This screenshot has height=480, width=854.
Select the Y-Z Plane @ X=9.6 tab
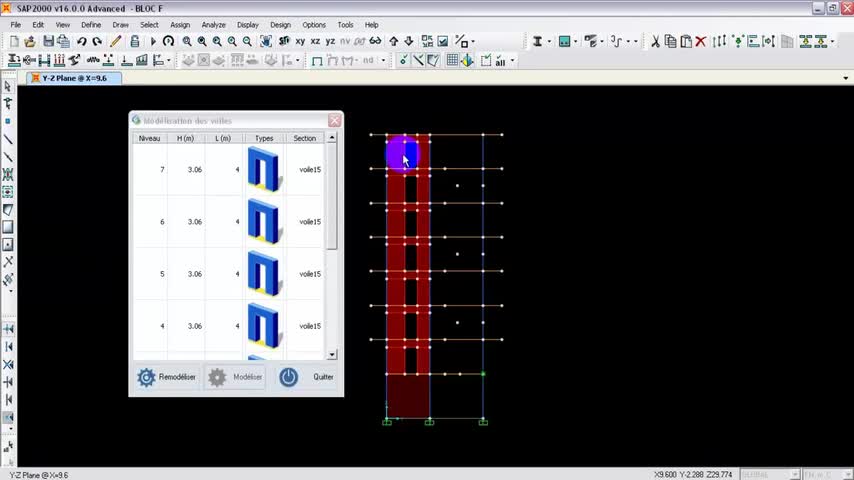[x=74, y=78]
